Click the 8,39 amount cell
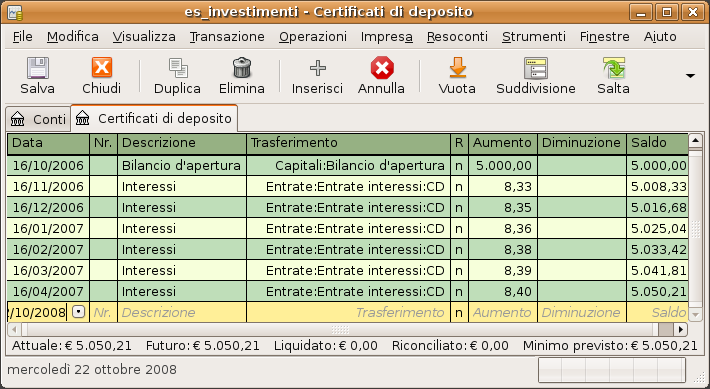 (x=503, y=270)
